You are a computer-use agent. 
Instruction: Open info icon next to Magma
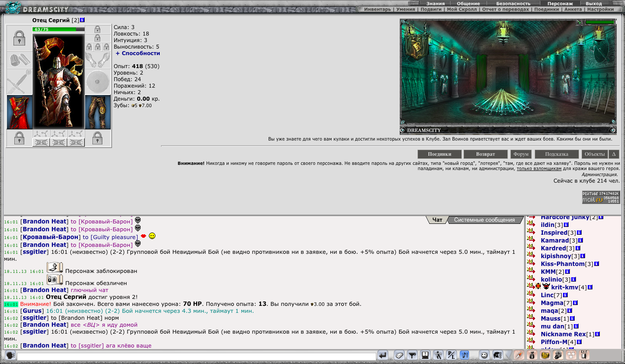pyautogui.click(x=575, y=303)
